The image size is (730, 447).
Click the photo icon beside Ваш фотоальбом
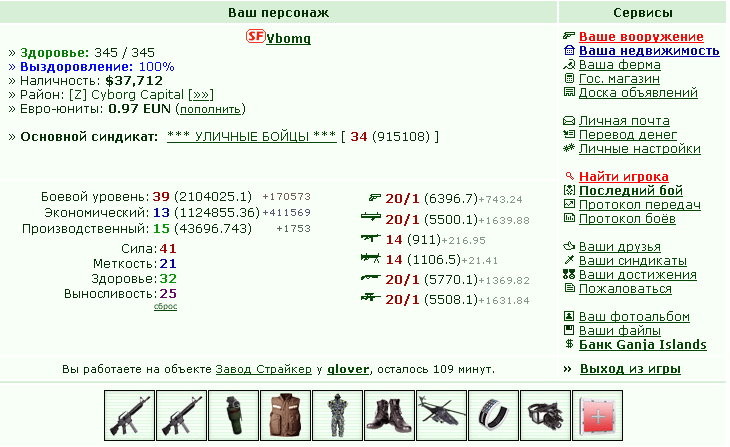(569, 316)
